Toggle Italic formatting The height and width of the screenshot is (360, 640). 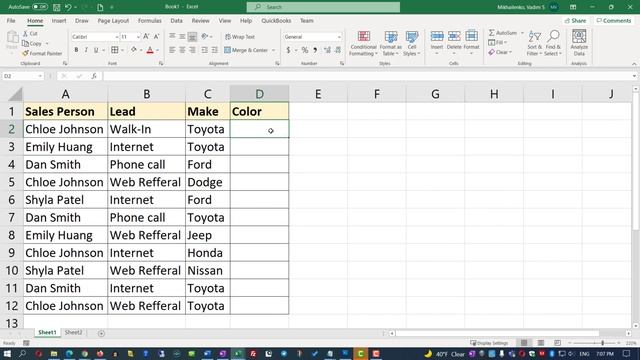(86, 50)
